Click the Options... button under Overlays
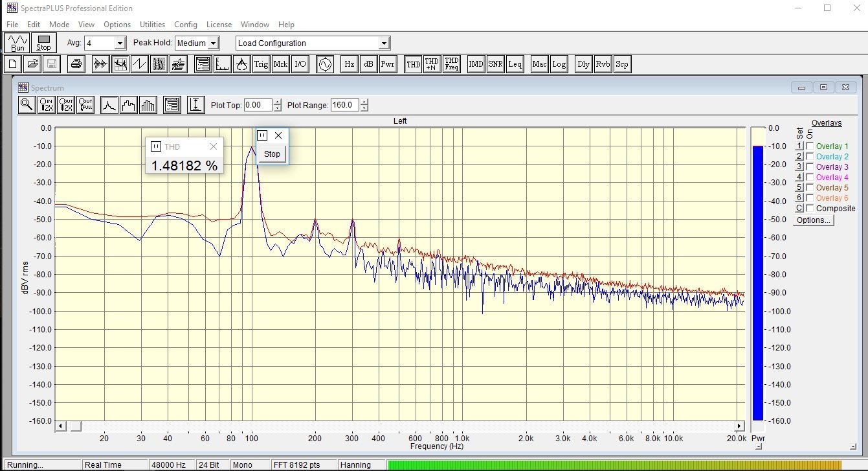 (x=814, y=220)
